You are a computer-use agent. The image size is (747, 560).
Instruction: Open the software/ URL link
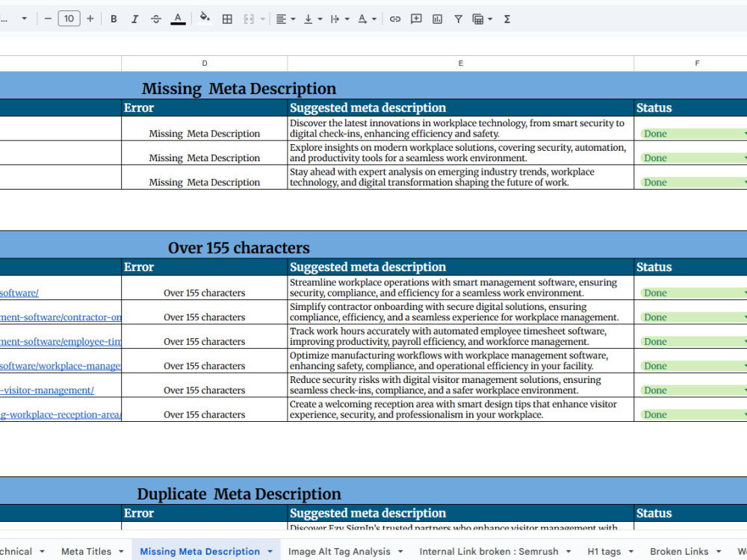(19, 293)
